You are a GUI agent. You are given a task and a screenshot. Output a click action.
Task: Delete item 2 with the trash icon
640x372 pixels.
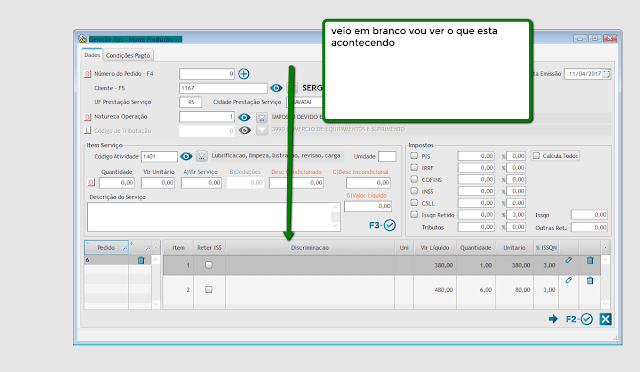590,280
